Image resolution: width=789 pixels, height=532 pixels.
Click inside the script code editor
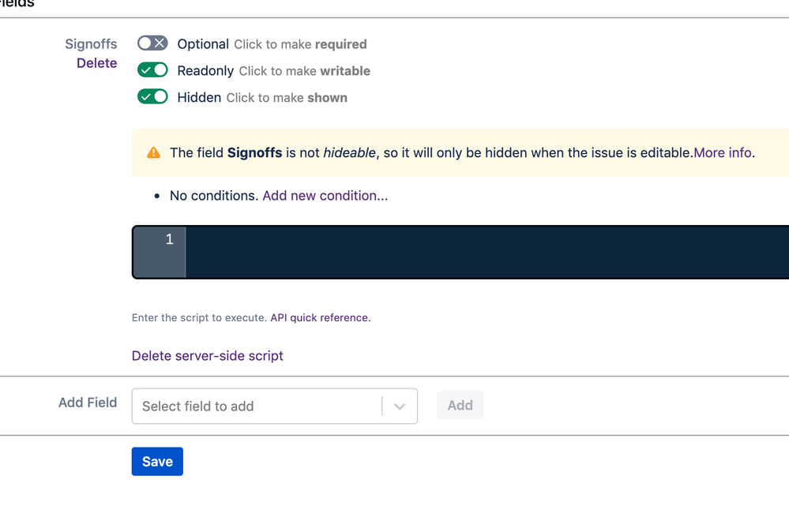(x=487, y=252)
